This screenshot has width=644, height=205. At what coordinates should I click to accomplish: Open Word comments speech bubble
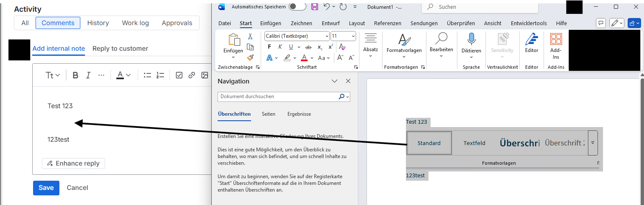click(x=600, y=23)
